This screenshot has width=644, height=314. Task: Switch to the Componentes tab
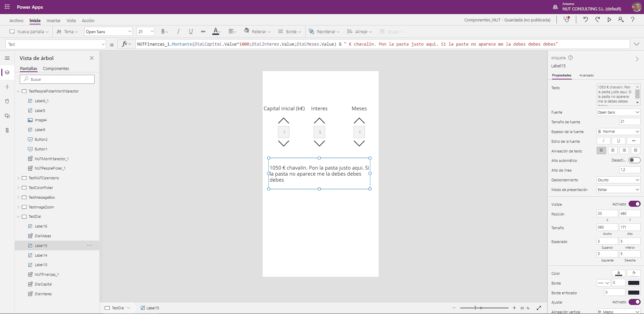tap(56, 68)
